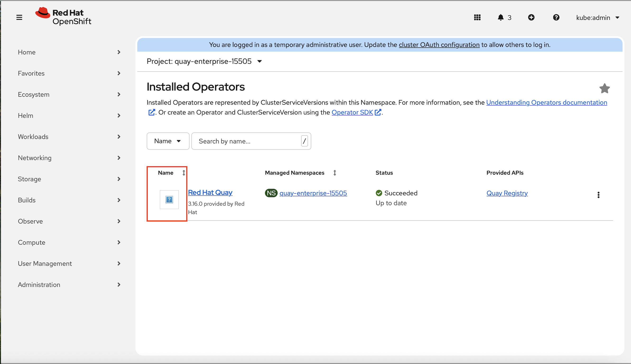The width and height of the screenshot is (631, 364).
Task: Open the help question mark menu
Action: (556, 18)
